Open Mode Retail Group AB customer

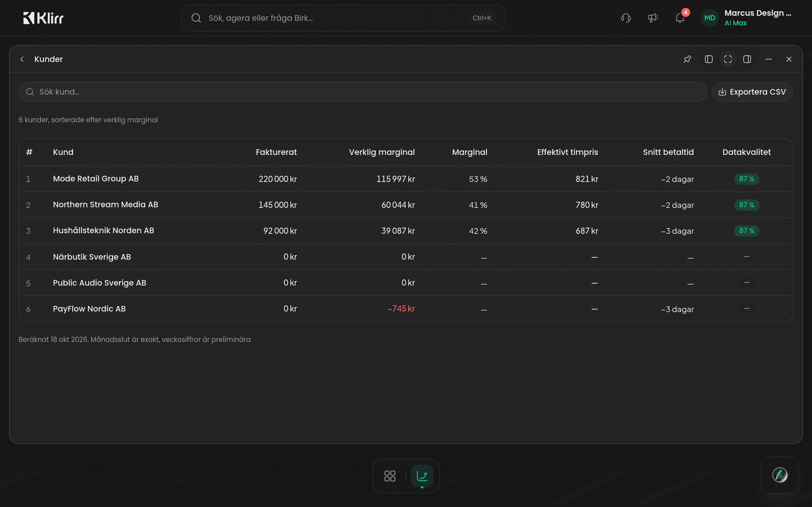tap(96, 179)
